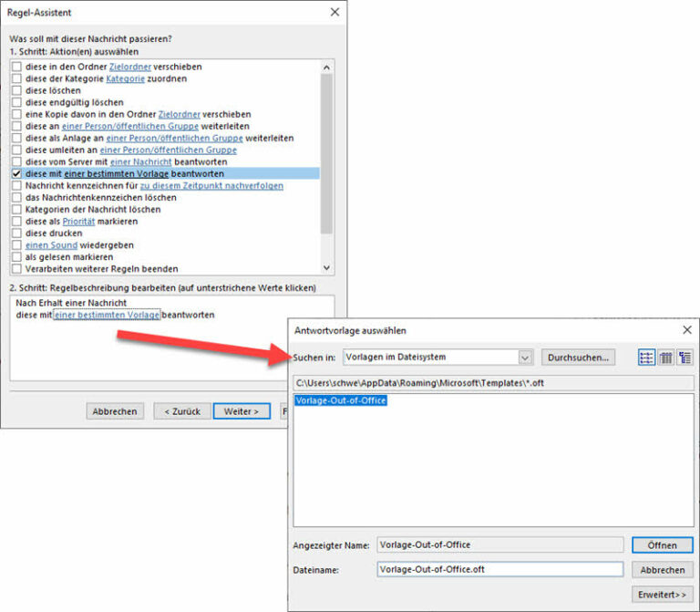Screen dimensions: 700x612
Task: Close the Regel-Assistent window
Action: tap(335, 13)
